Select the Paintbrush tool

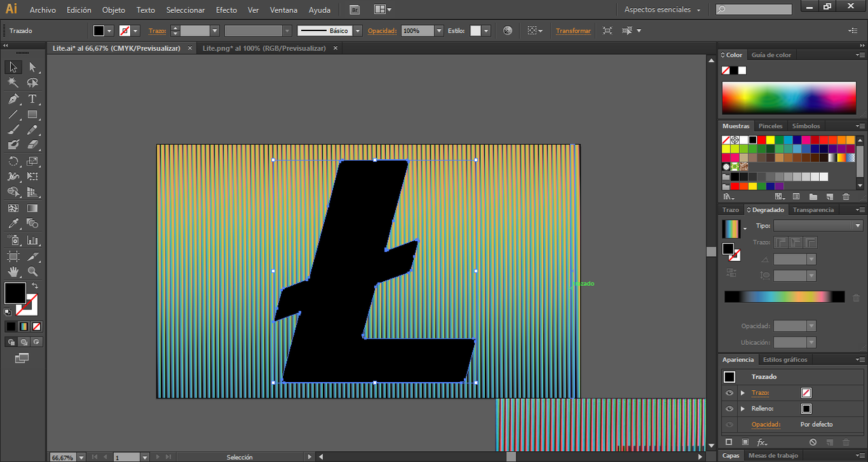[13, 130]
